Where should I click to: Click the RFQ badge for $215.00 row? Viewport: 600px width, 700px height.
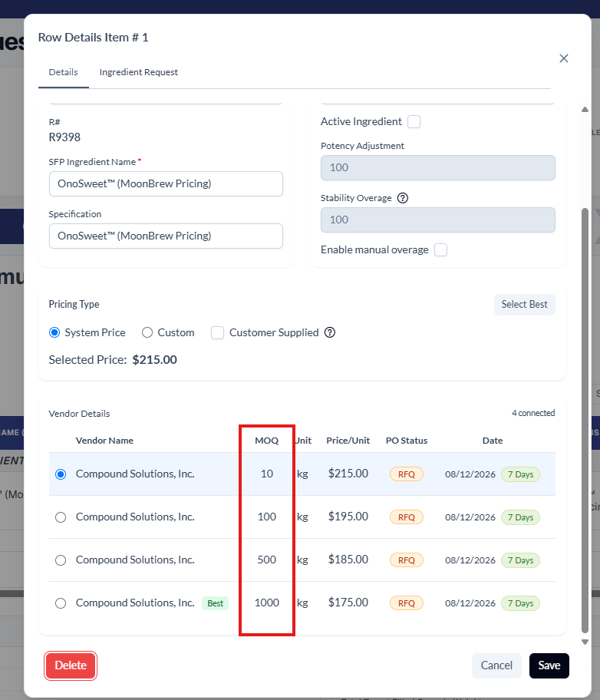click(x=407, y=474)
